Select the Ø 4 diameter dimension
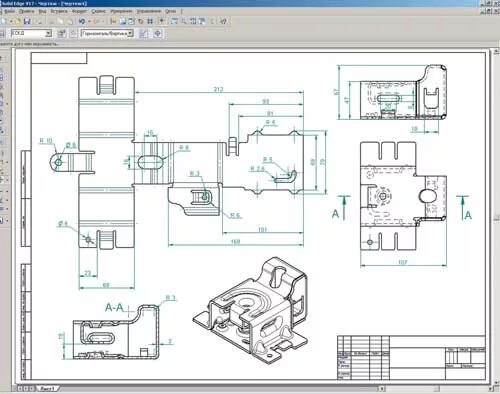This screenshot has height=394, width=500. (x=63, y=224)
